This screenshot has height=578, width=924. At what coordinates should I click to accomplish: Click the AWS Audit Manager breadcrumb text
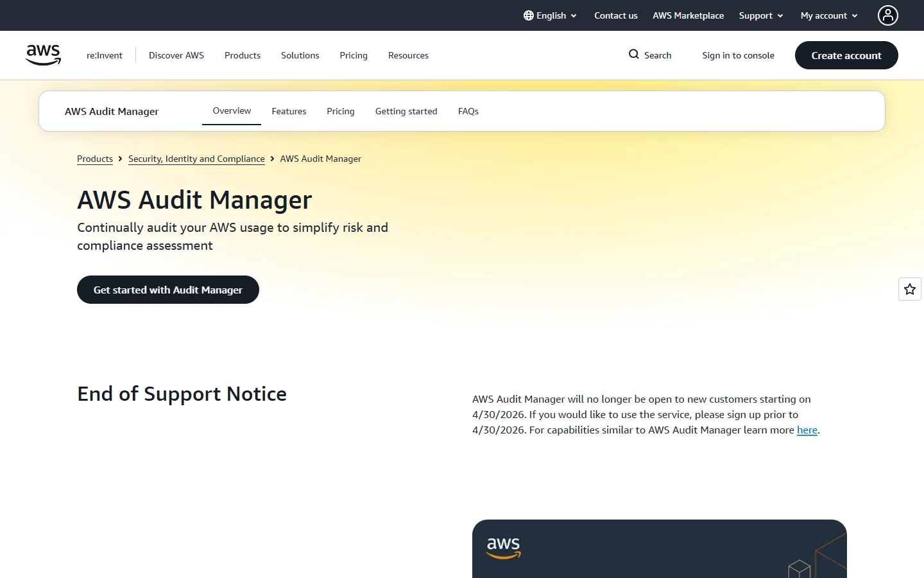coord(321,159)
